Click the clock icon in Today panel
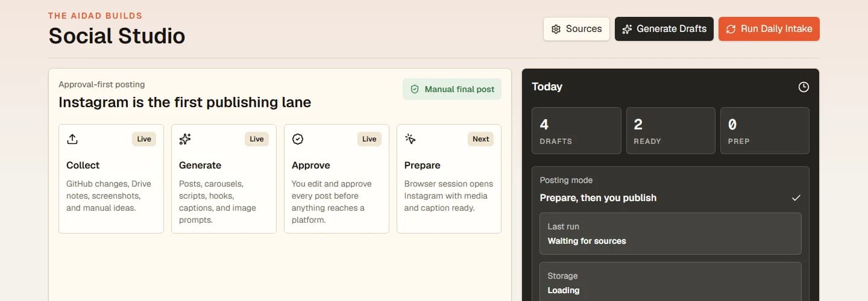 tap(804, 87)
